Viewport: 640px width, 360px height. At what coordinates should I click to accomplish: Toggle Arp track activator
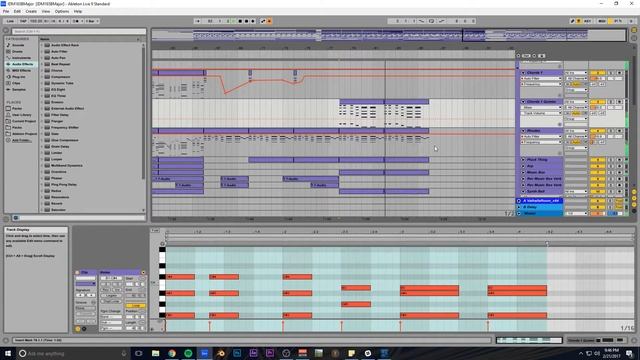(x=597, y=166)
